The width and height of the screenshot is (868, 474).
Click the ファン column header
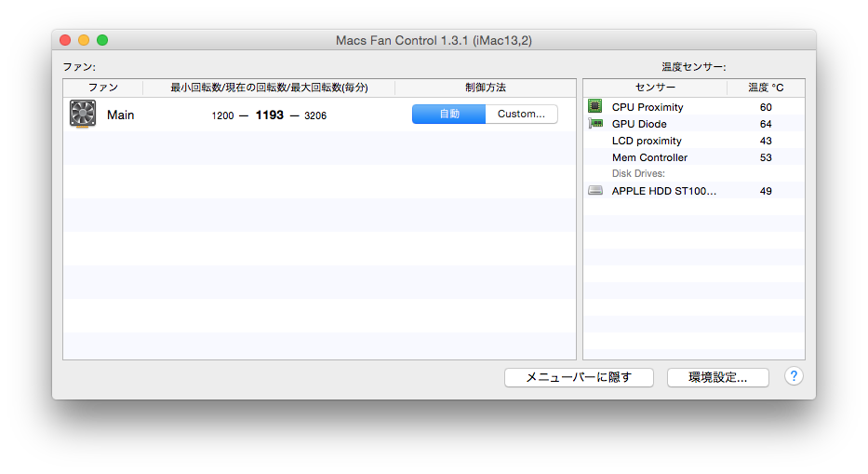coord(103,88)
